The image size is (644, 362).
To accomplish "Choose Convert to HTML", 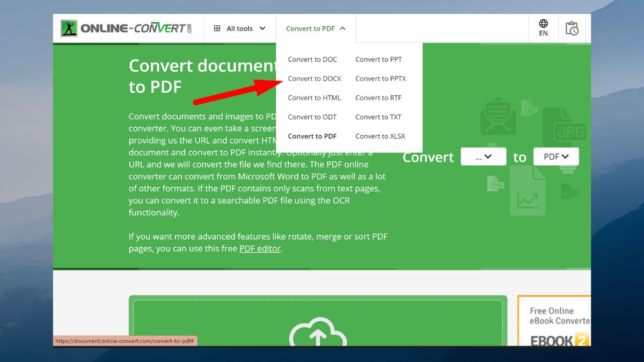I will (x=314, y=98).
